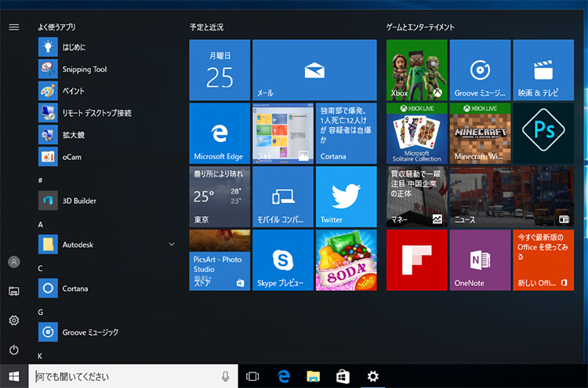The image size is (588, 388).
Task: Expand the hamburger menu at top left
Action: click(13, 27)
